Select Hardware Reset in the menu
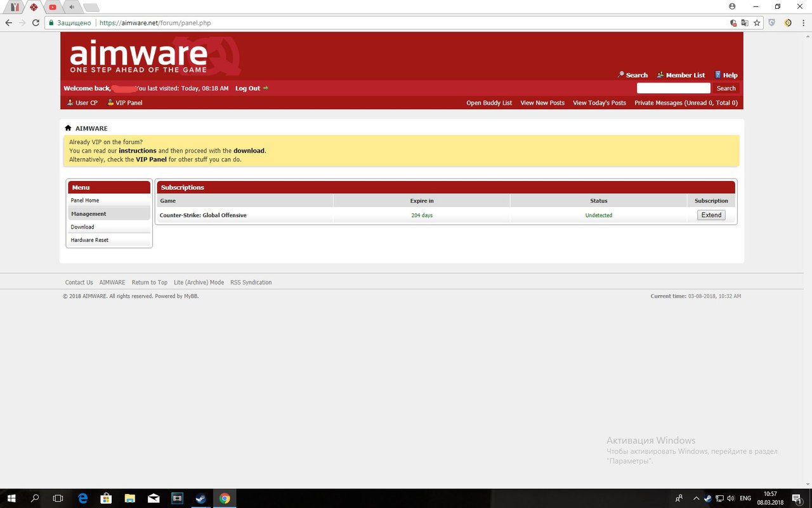The height and width of the screenshot is (508, 812). pos(89,240)
